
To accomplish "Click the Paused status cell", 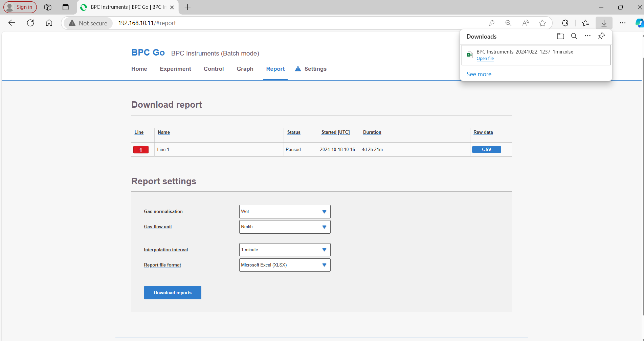I will coord(293,149).
